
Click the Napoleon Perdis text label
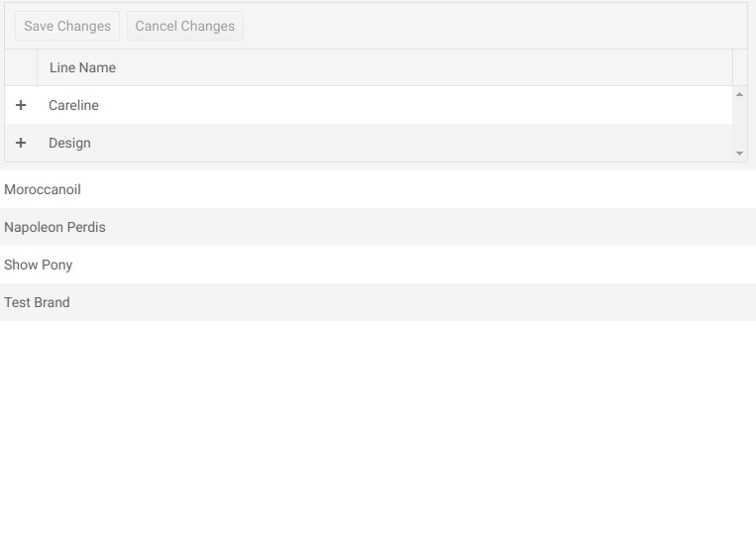(54, 227)
